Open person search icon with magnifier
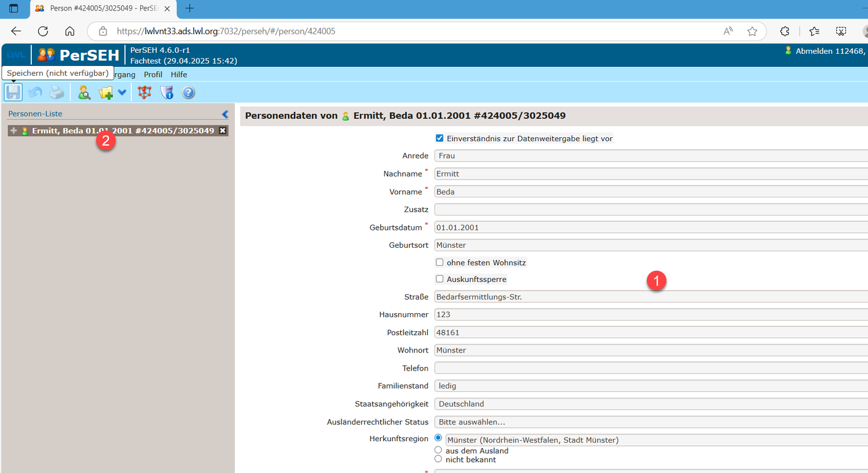 tap(84, 92)
